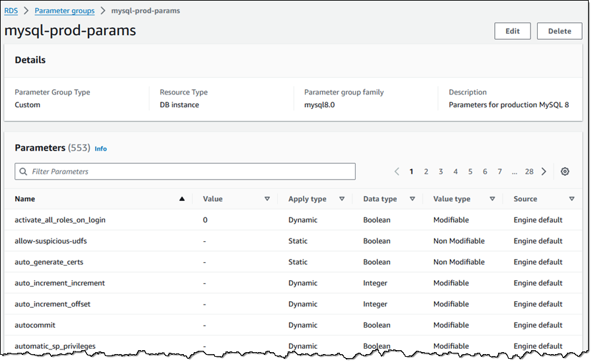Open Info link next to Parameters
This screenshot has height=364, width=592.
(101, 149)
